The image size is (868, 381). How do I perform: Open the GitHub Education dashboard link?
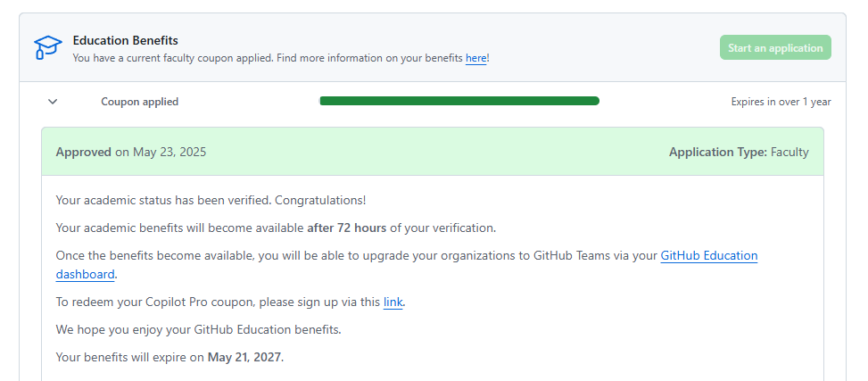pos(708,256)
